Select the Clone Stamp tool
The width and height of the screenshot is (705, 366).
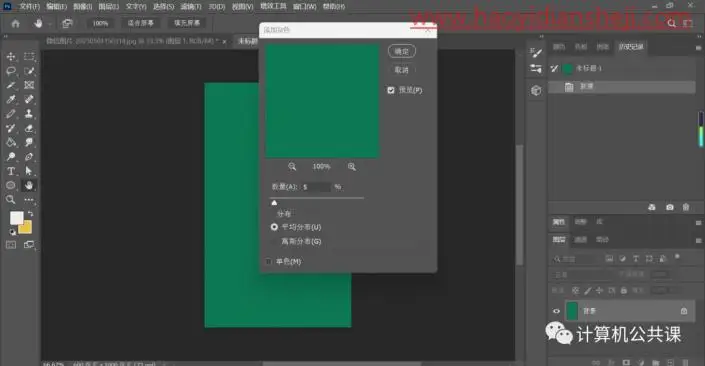tap(29, 114)
